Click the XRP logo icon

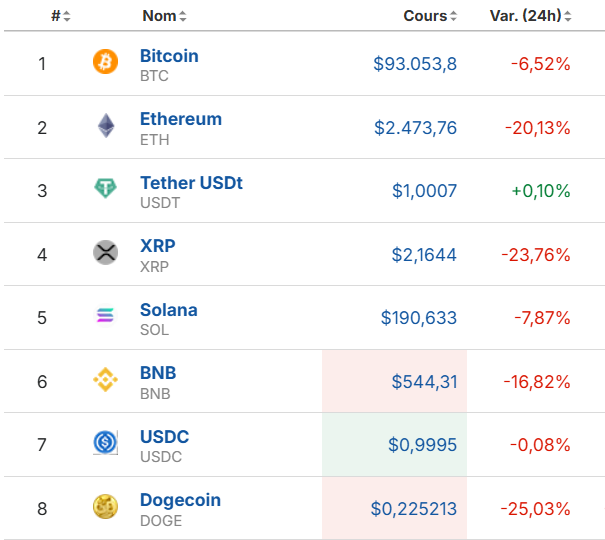(105, 253)
